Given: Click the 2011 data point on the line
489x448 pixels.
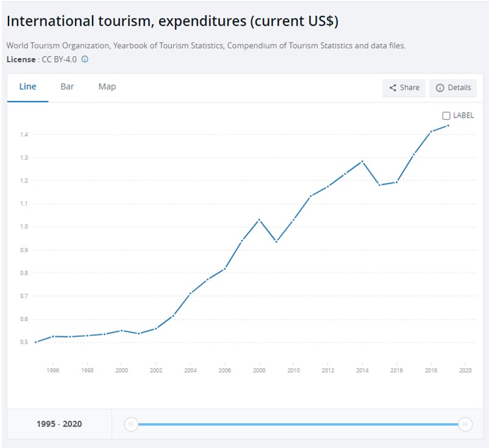Looking at the screenshot, I should pyautogui.click(x=311, y=196).
